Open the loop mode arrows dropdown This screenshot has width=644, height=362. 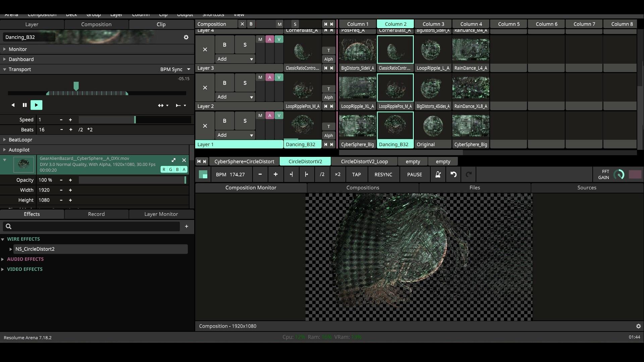pyautogui.click(x=163, y=106)
